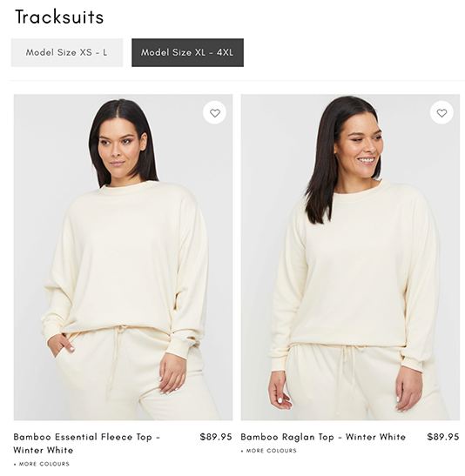
Task: Click the dark highlighted XL - 4XL size button
Action: (187, 52)
